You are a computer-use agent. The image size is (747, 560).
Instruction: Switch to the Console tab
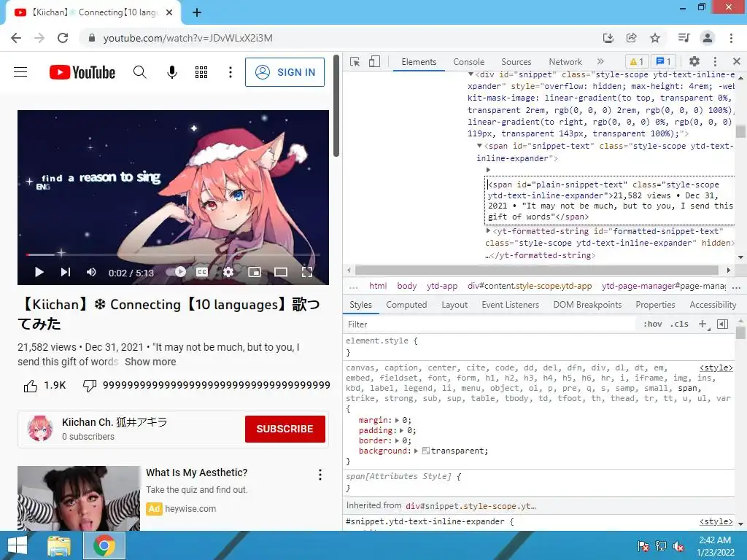pos(469,62)
